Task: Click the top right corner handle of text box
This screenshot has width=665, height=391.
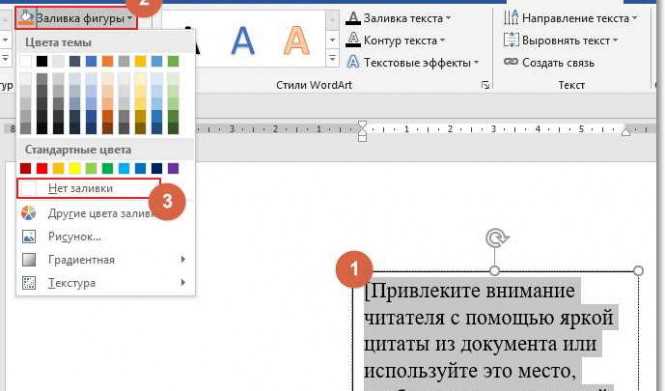Action: (x=638, y=271)
